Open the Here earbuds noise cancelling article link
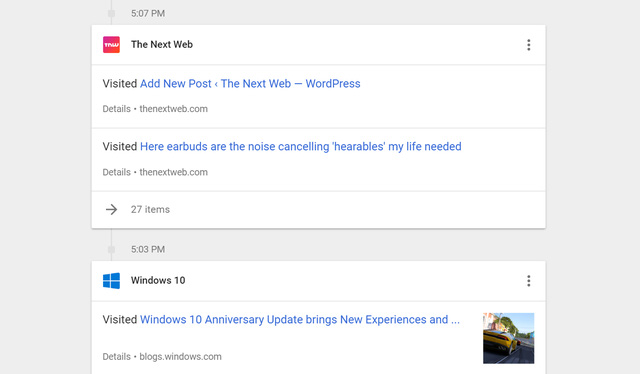This screenshot has width=640, height=374. pos(300,146)
